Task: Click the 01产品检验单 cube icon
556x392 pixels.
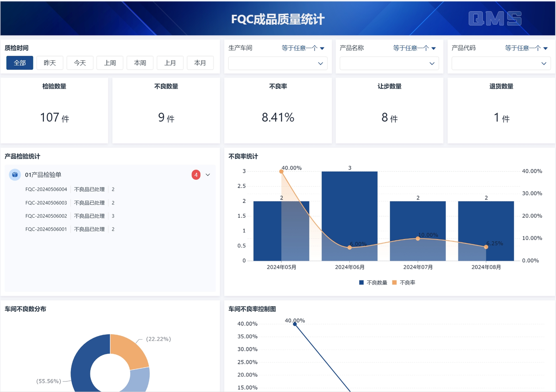Action: coord(15,175)
